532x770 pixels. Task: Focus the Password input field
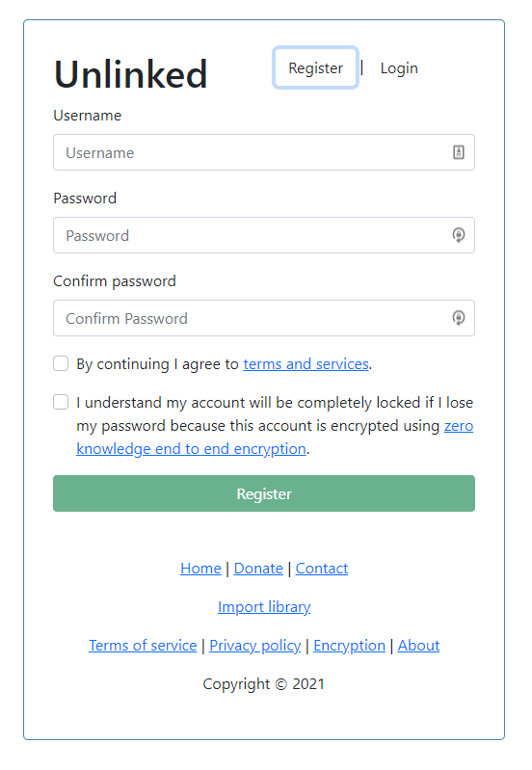click(264, 235)
